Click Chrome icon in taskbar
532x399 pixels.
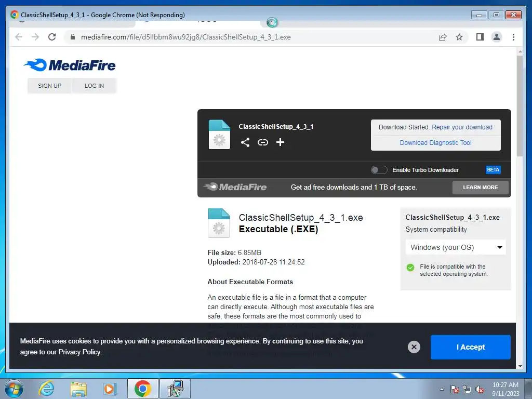142,389
